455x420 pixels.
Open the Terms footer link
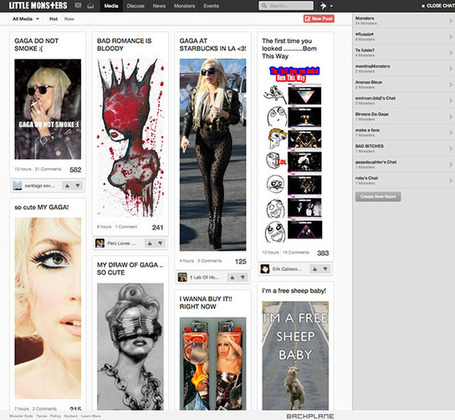pyautogui.click(x=42, y=416)
